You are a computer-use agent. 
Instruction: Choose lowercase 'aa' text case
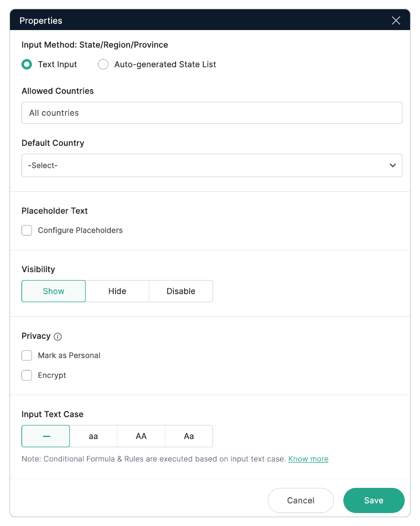pyautogui.click(x=93, y=436)
